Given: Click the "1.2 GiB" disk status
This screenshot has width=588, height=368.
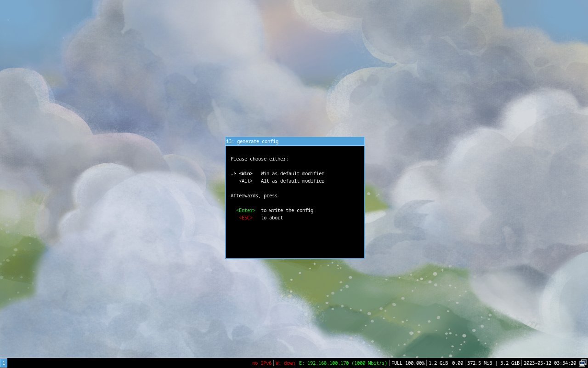Looking at the screenshot, I should click(x=438, y=363).
